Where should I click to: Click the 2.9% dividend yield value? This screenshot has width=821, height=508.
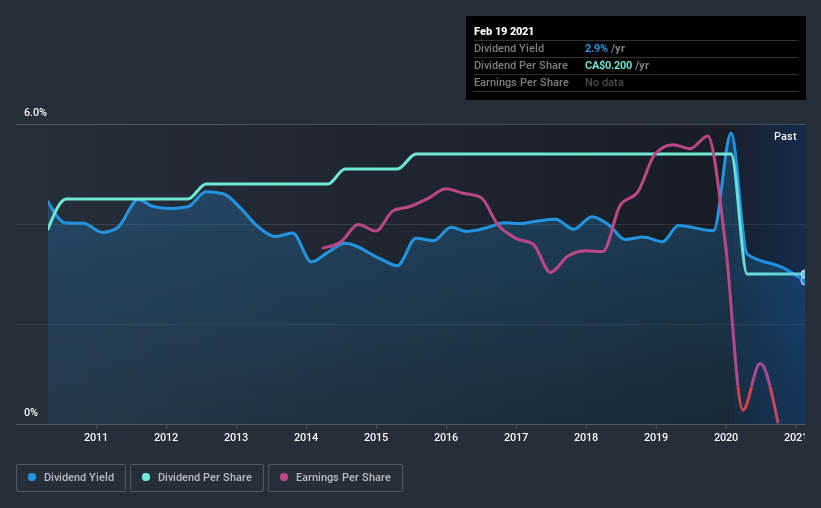point(596,48)
